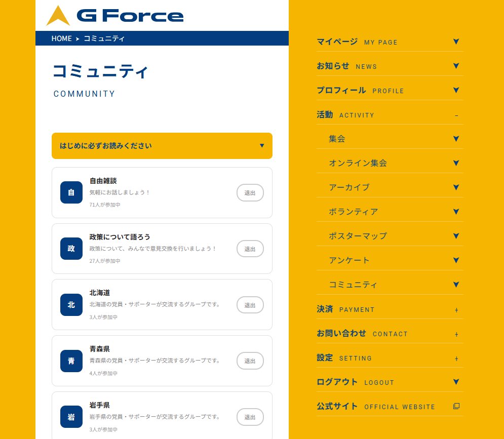Screen dimensions: 504x439
Task: Open the 自 icon of 自由雑談 group
Action: [x=71, y=192]
